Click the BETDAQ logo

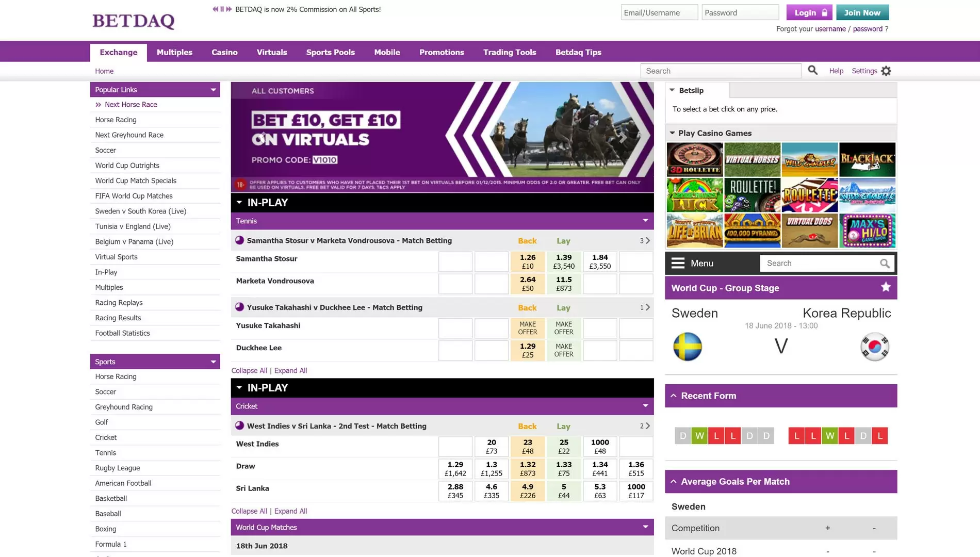point(133,21)
